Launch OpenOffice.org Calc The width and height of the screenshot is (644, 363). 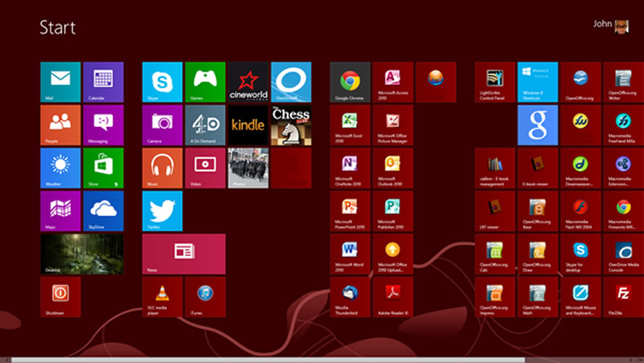click(495, 254)
